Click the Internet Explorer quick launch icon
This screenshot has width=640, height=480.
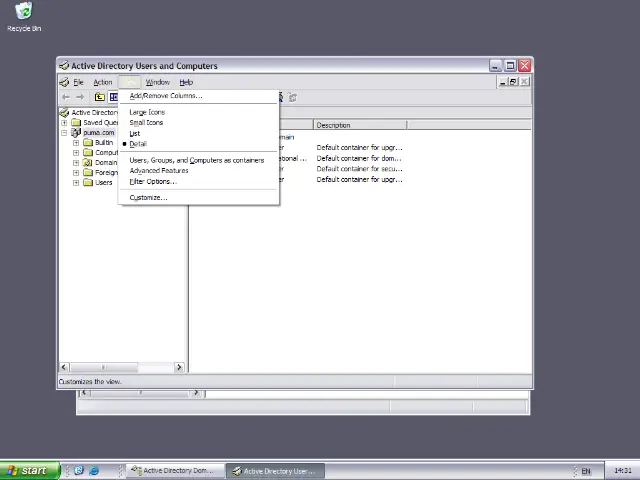94,470
